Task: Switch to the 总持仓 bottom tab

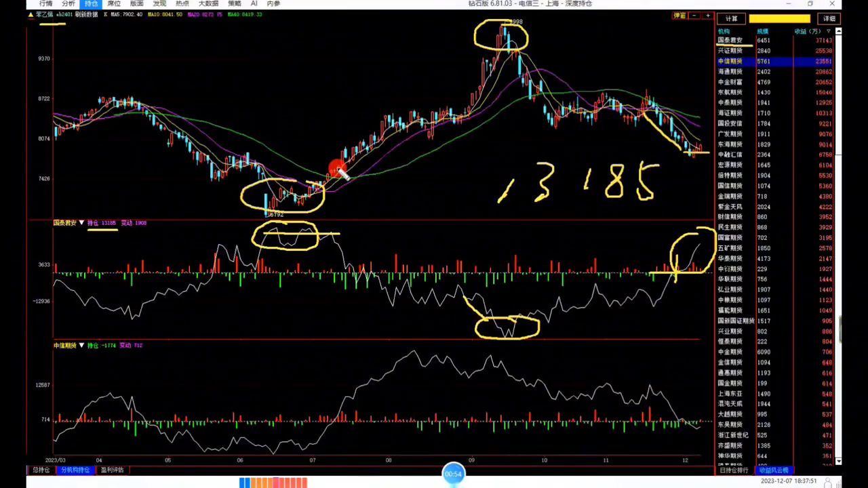Action: [41, 470]
